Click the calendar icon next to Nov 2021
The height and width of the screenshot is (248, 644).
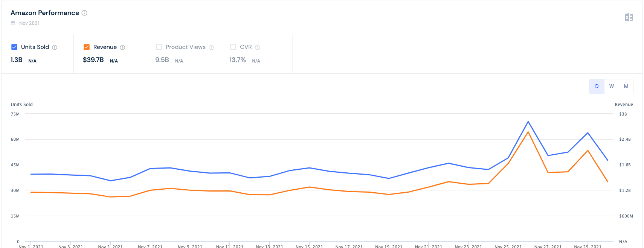(x=13, y=23)
